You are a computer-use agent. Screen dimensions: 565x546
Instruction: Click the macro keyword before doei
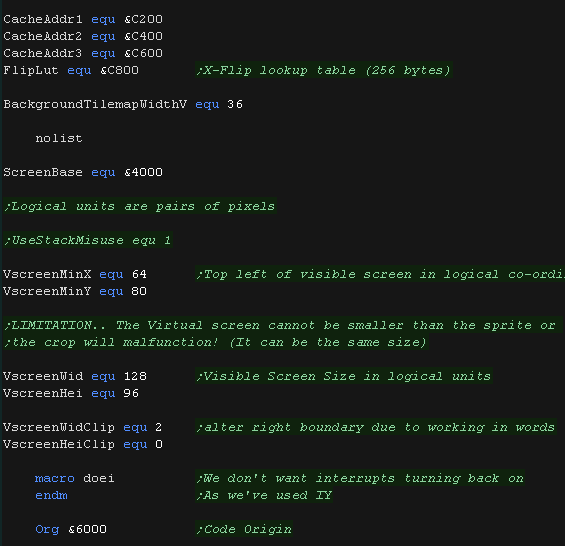55,478
